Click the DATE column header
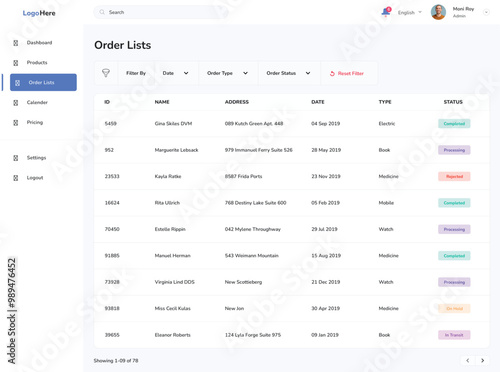Viewport: 500px width, 372px height. tap(318, 102)
